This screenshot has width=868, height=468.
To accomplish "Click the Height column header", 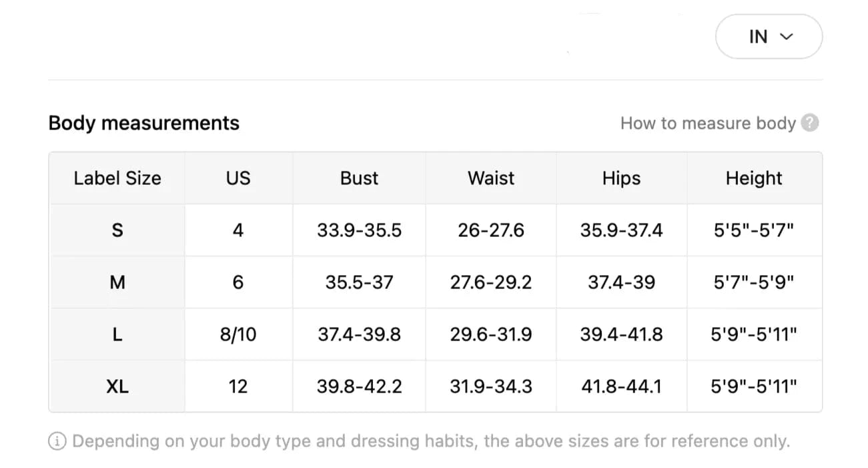I will [x=754, y=178].
